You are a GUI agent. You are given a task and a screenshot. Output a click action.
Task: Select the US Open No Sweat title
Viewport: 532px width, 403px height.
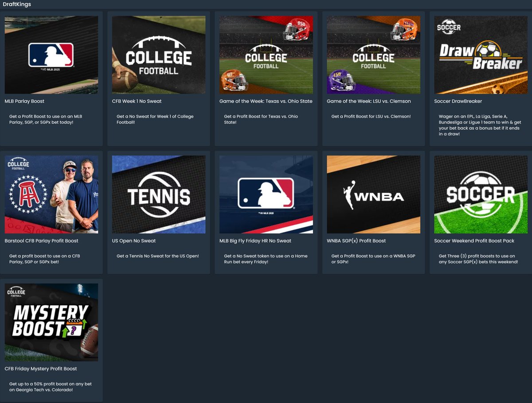point(134,241)
